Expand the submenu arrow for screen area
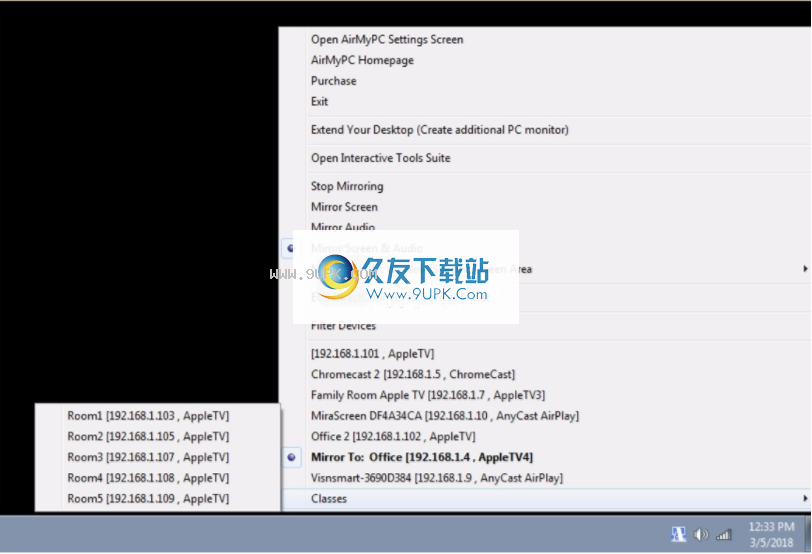 pyautogui.click(x=805, y=269)
